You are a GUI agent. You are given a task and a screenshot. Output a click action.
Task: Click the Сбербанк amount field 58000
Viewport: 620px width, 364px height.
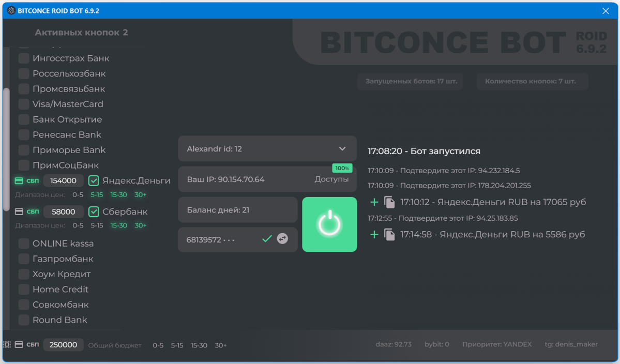coord(63,211)
